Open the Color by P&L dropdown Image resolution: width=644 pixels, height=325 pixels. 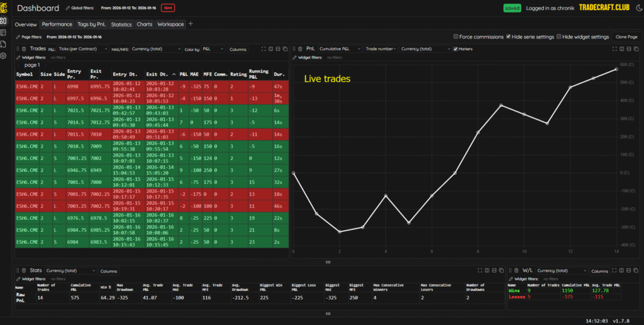click(211, 48)
